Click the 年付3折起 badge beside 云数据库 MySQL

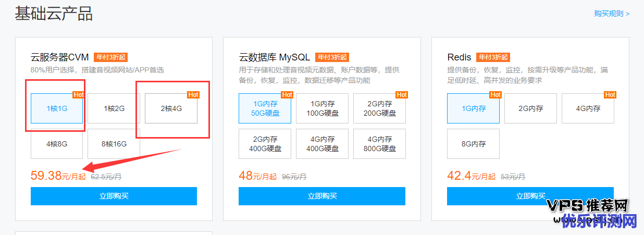click(332, 57)
